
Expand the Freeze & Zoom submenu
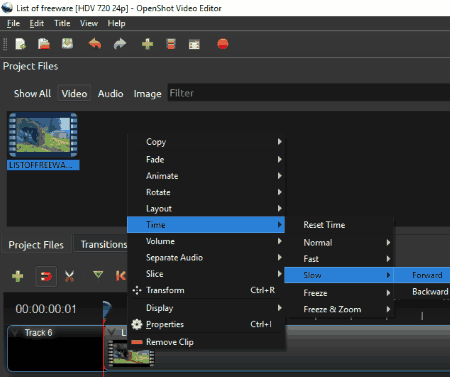[x=339, y=309]
